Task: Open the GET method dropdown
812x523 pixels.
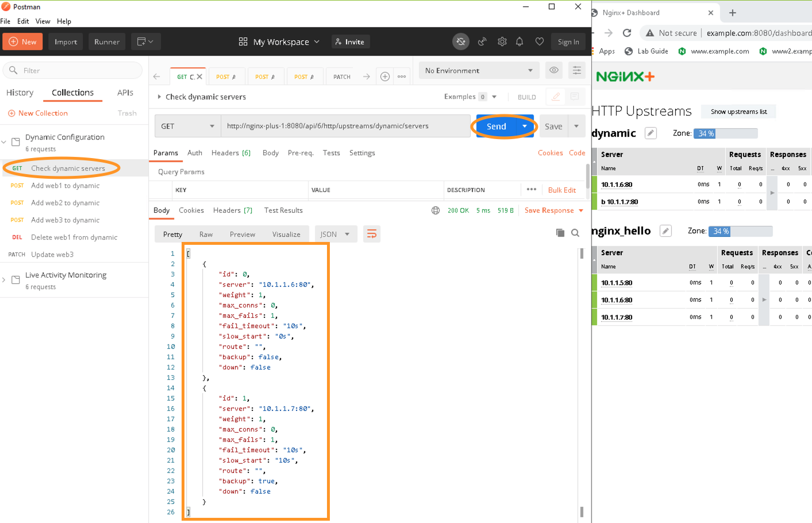Action: click(187, 126)
